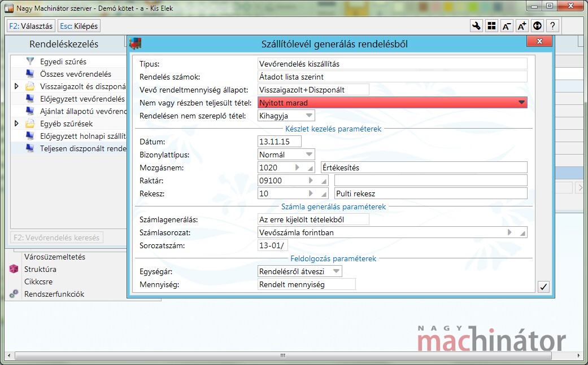Open Struktúra menu item
Viewport: 588px width, 365px height.
click(40, 269)
